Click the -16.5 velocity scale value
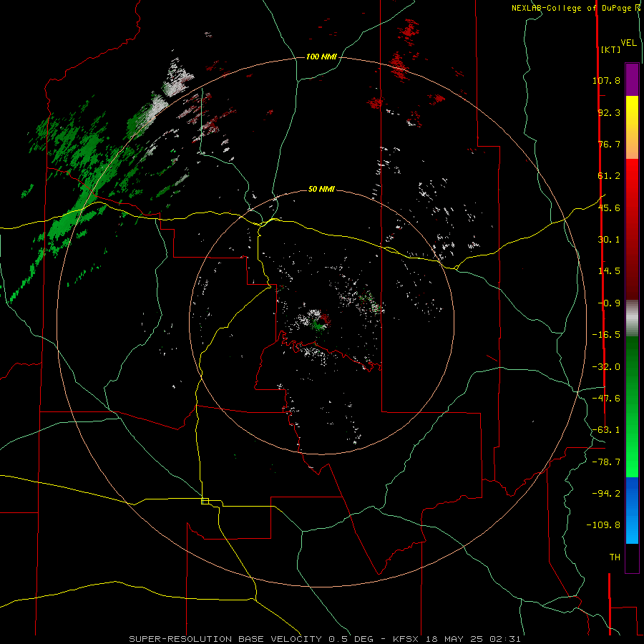644x644 pixels. (x=606, y=335)
